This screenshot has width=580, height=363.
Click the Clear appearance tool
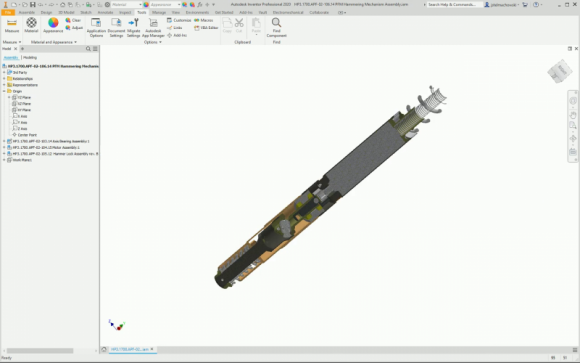(x=73, y=20)
